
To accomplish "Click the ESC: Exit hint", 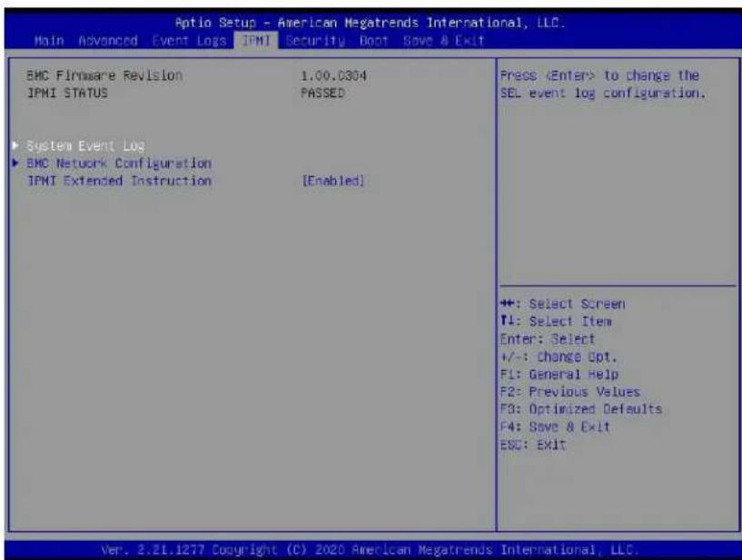I will click(533, 445).
